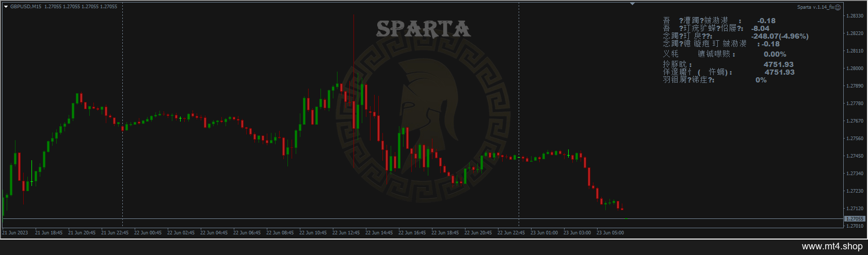Click the '1.27670' price scale label
Screen dimensions: 868x255
pyautogui.click(x=855, y=121)
